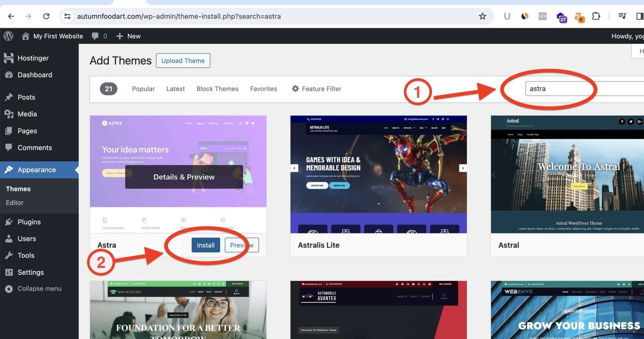Toggle the browser side panel icon

(640, 16)
